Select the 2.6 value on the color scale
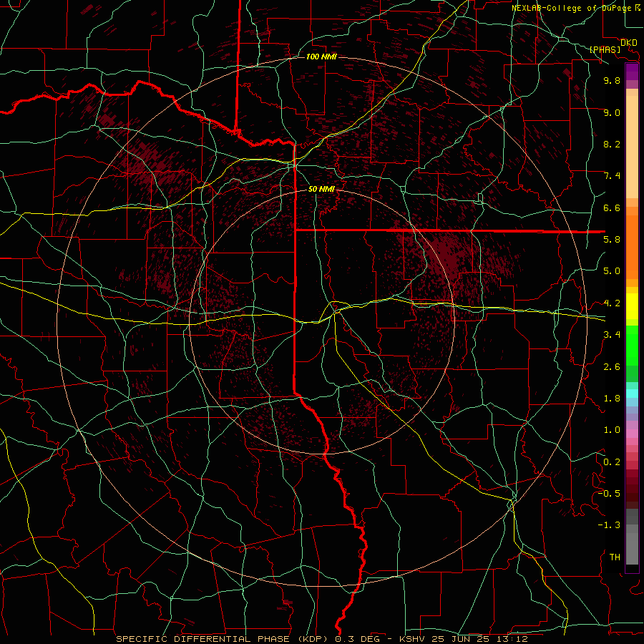The height and width of the screenshot is (644, 644). click(612, 367)
